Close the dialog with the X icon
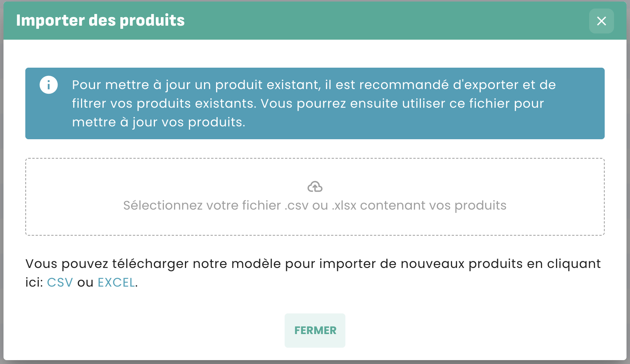Image resolution: width=630 pixels, height=364 pixels. 601,21
